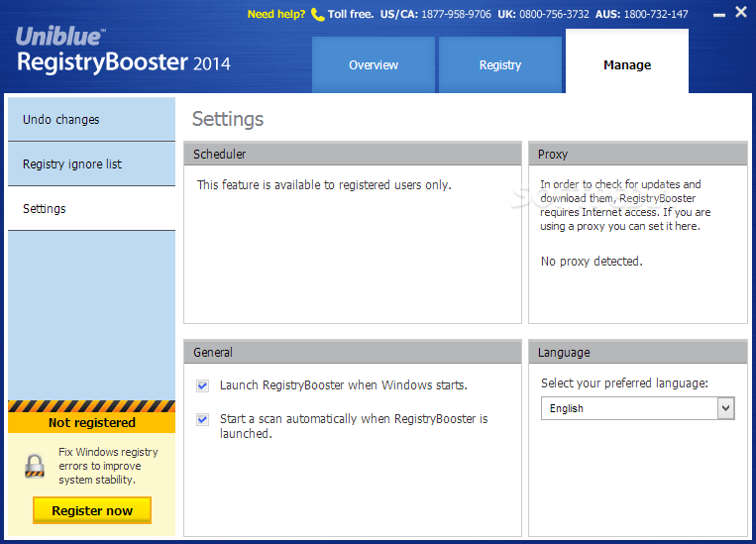This screenshot has width=756, height=544.
Task: Open Undo changes in sidebar
Action: (91, 120)
